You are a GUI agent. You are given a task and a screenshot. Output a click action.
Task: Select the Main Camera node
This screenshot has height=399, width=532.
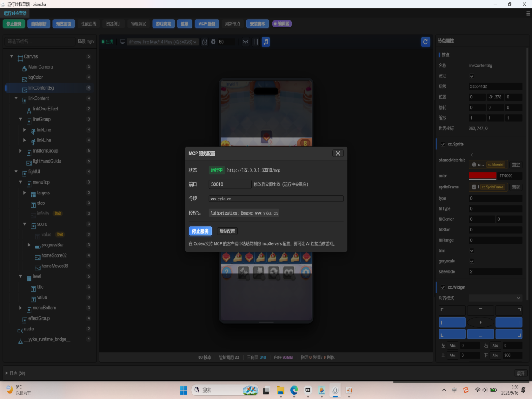(x=40, y=67)
